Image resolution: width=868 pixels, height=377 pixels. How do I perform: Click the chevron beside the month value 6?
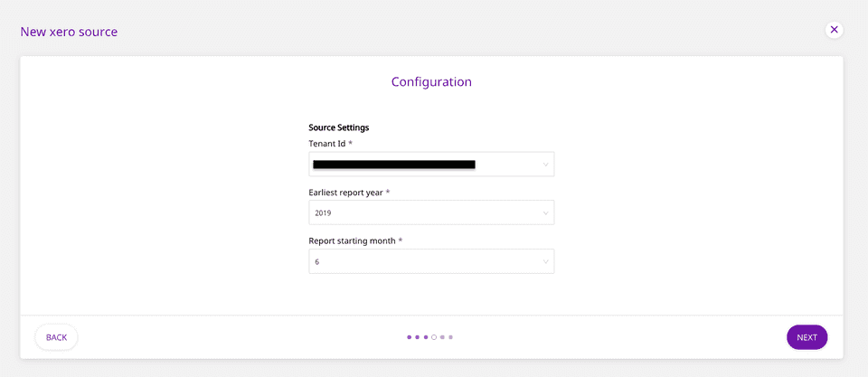click(545, 261)
